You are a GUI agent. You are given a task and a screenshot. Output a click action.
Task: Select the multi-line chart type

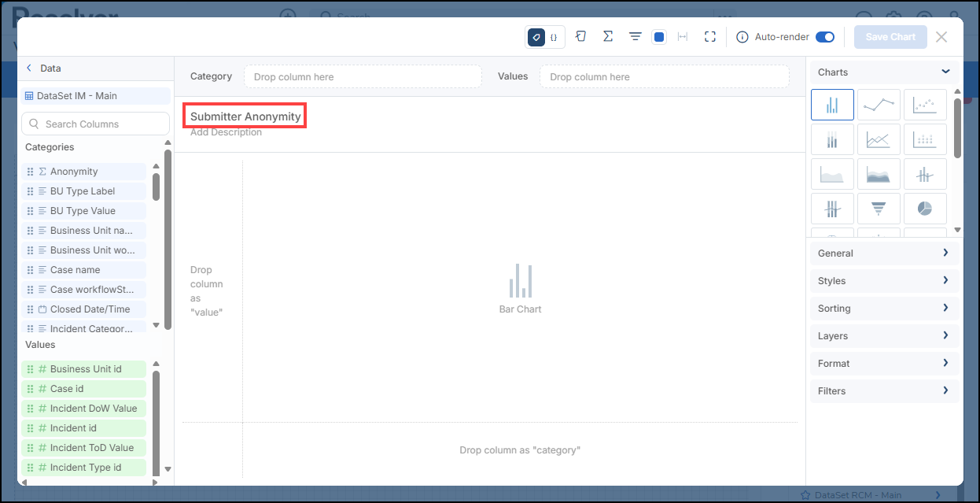[x=879, y=140]
